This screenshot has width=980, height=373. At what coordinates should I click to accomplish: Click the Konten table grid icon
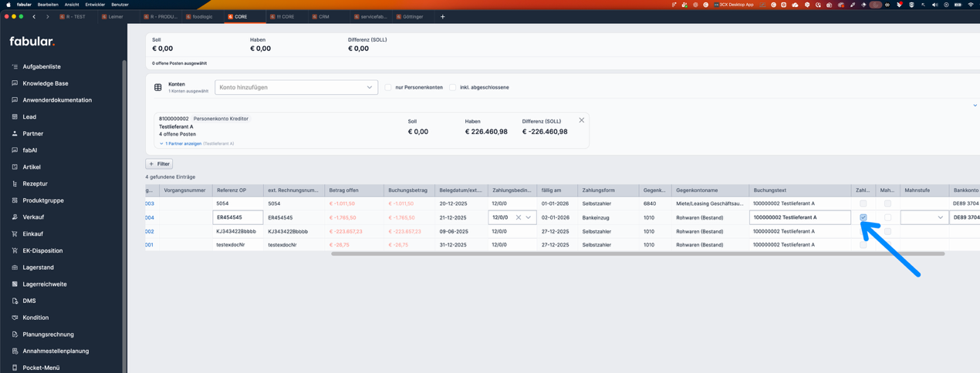pos(158,87)
